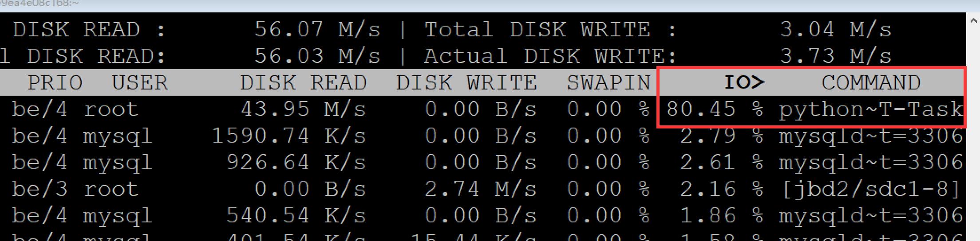This screenshot has width=980, height=241.
Task: Click the 2.74 M/s disk write value
Action: point(481,189)
